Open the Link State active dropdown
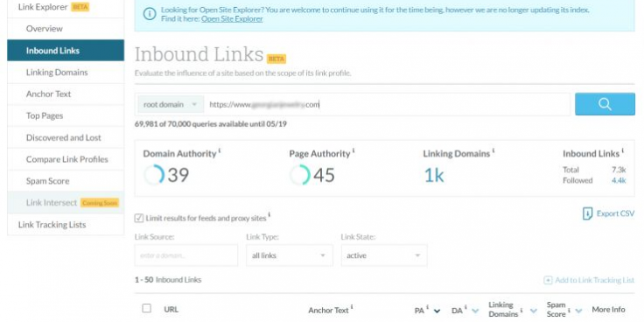 [384, 255]
